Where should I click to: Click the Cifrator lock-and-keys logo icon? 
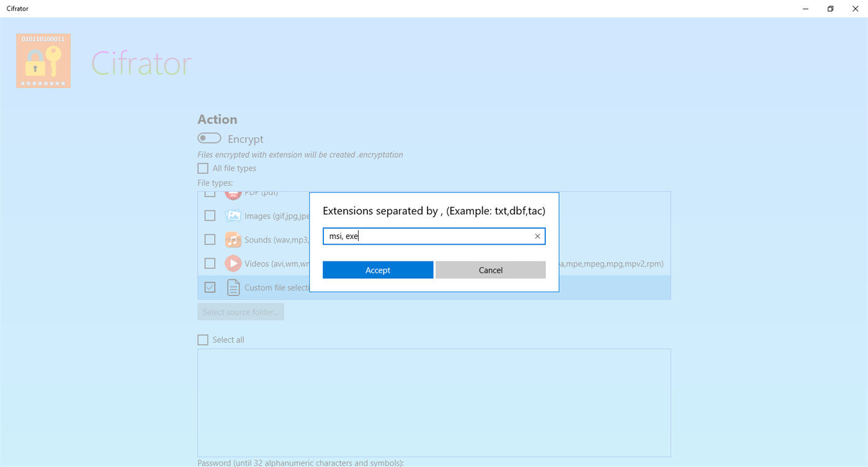(x=43, y=60)
